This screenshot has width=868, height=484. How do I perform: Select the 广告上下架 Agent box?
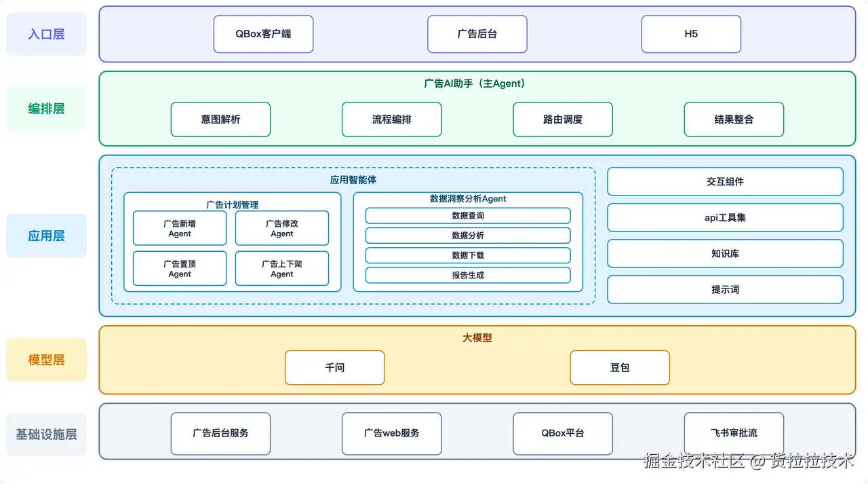[x=282, y=269]
